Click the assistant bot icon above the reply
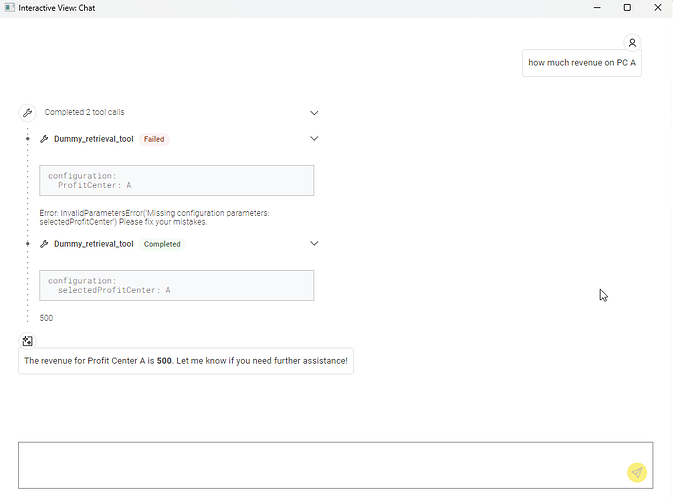673x500 pixels. [27, 341]
